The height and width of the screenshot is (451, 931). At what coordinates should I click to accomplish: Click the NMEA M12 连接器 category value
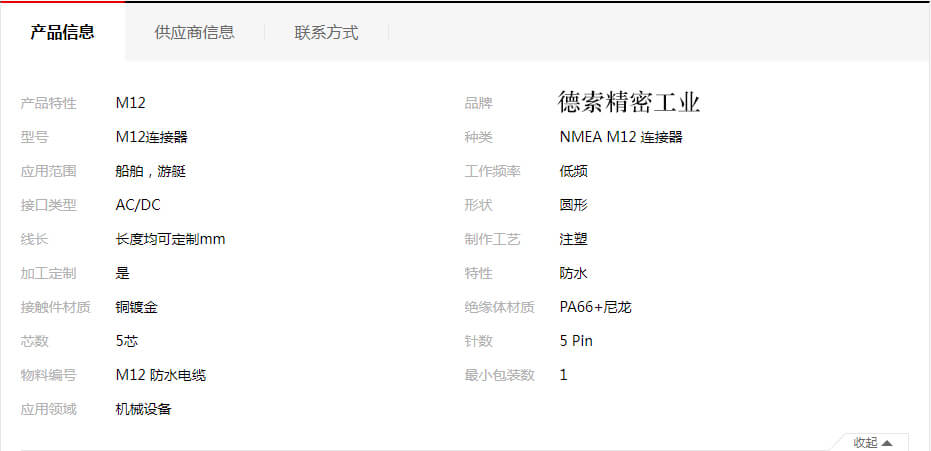click(621, 137)
